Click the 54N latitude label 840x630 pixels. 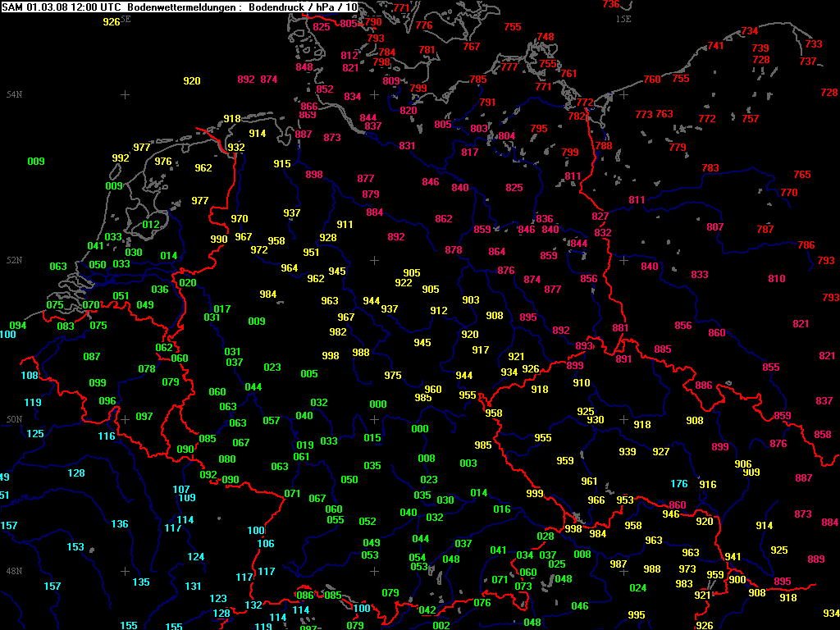pos(14,95)
